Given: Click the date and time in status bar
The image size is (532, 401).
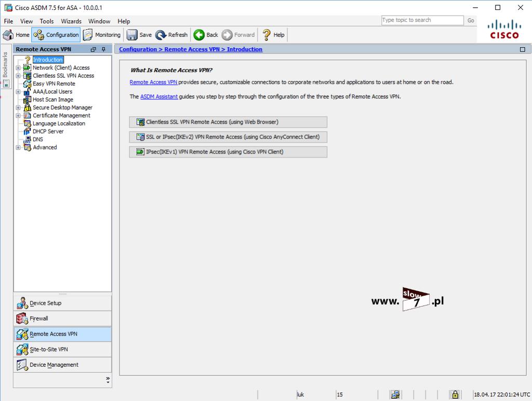Looking at the screenshot, I should 502,395.
